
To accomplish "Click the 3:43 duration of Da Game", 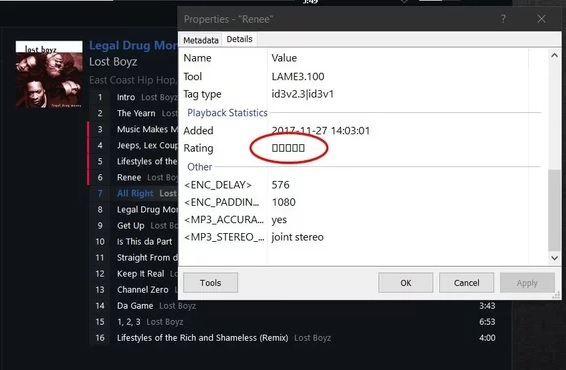I will tap(487, 306).
